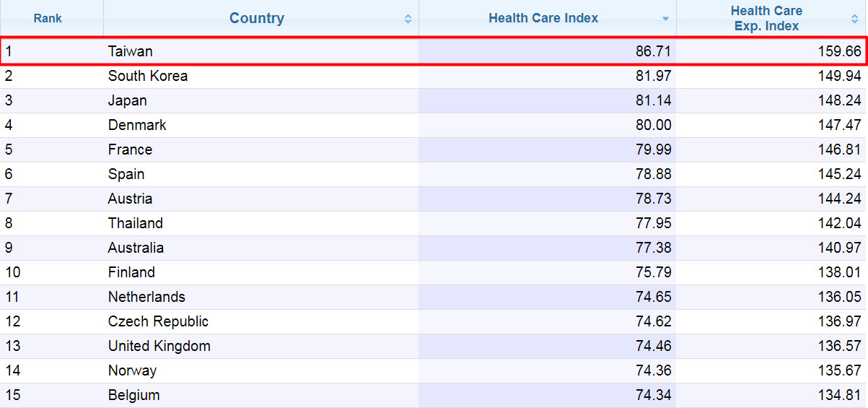
Task: Click on Thailand in the table
Action: pos(136,223)
